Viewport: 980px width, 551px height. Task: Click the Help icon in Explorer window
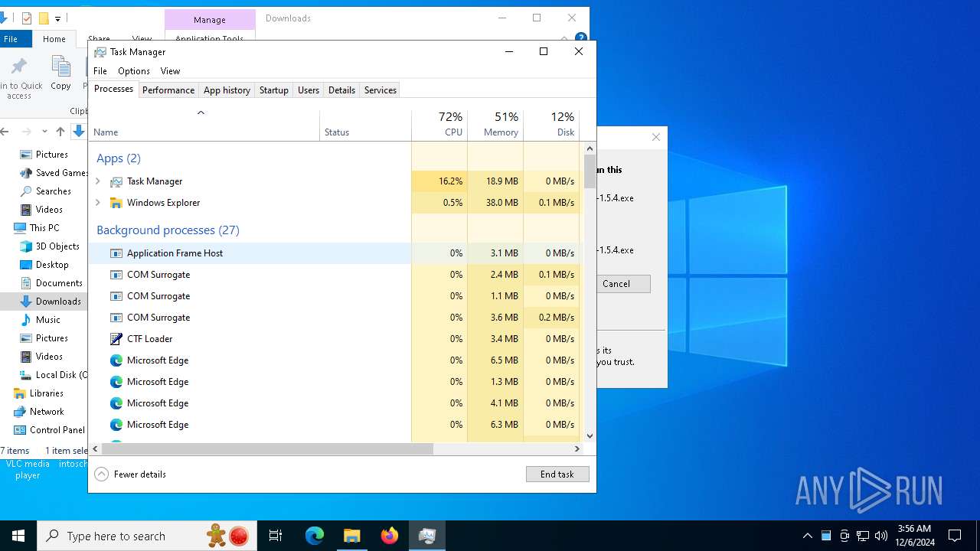[581, 37]
